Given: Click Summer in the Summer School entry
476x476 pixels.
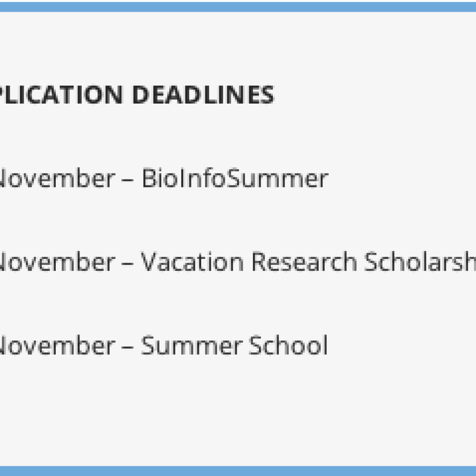Looking at the screenshot, I should [x=192, y=345].
